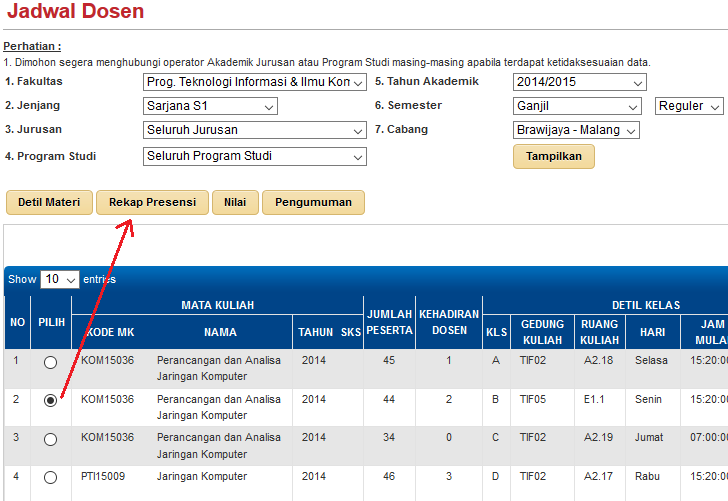Click the Detil Materi button

tap(49, 202)
